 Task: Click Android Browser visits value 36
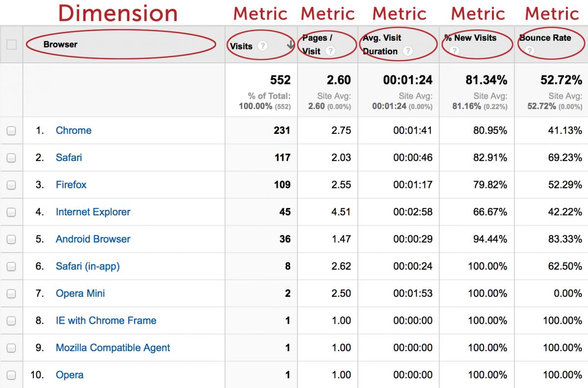(x=285, y=239)
